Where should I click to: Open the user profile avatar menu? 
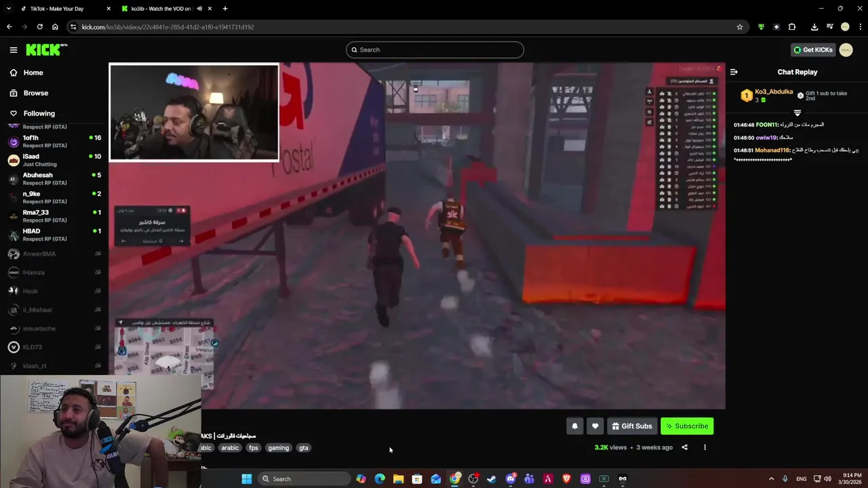click(x=846, y=49)
